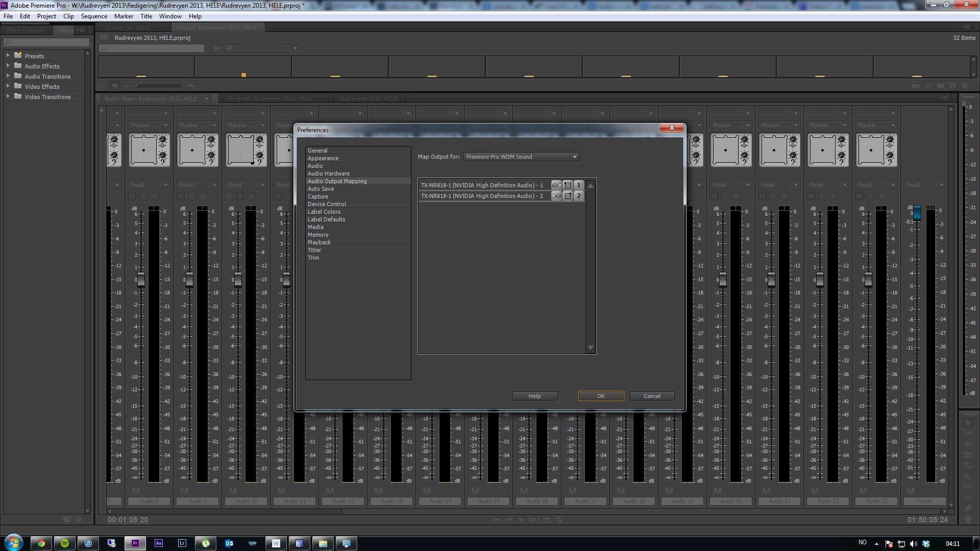
Task: Click channel number 1 icon in mapping list
Action: [x=578, y=185]
